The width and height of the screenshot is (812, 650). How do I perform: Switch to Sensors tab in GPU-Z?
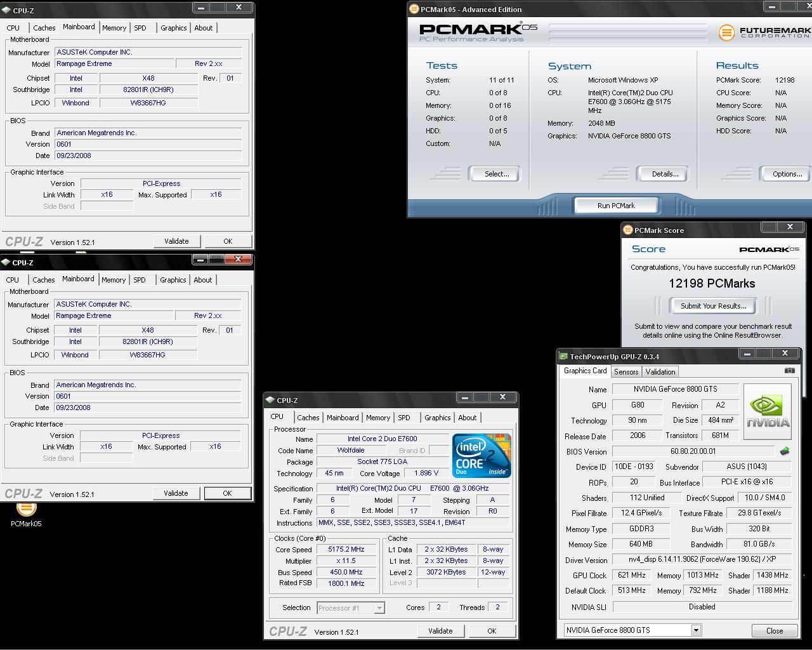coord(626,372)
